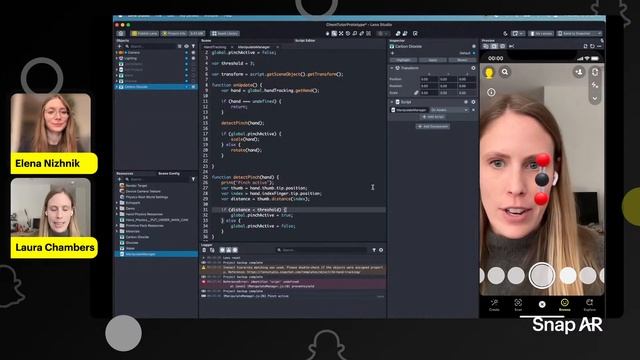Click the Transform component options icon
Viewport: 640px width, 360px height.
(x=473, y=68)
